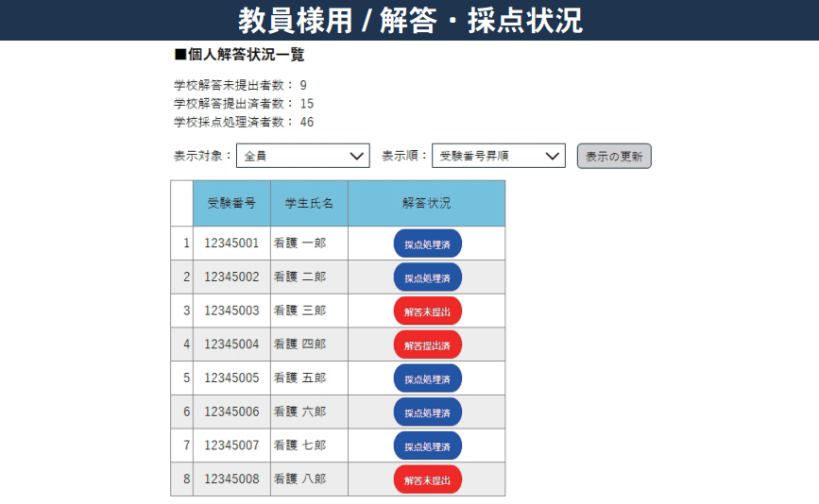The height and width of the screenshot is (504, 819).
Task: Click 採点処理済 status for 看護 二郎
Action: (x=427, y=277)
